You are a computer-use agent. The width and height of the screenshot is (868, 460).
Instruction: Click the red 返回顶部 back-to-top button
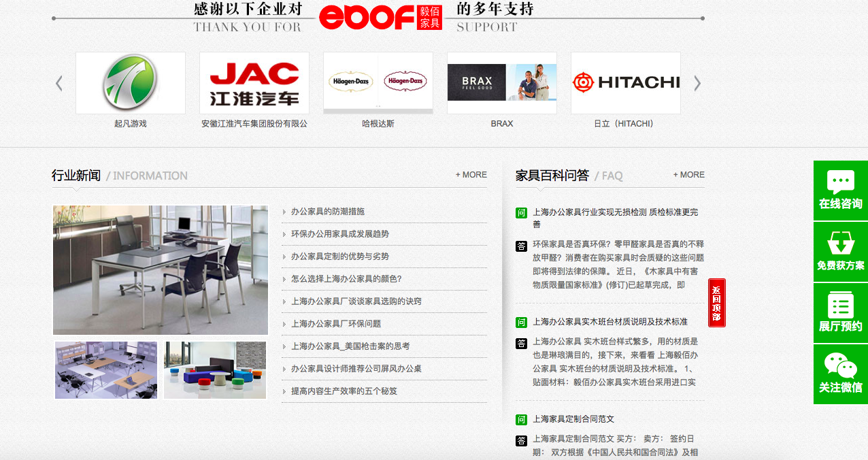click(717, 303)
